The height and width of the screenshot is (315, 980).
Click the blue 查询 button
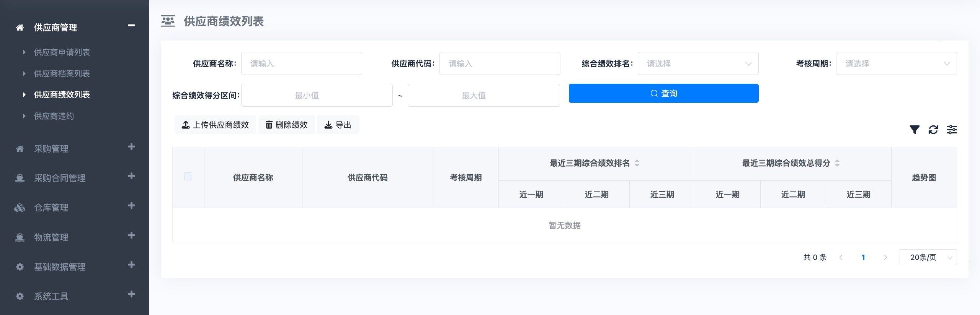pos(663,93)
